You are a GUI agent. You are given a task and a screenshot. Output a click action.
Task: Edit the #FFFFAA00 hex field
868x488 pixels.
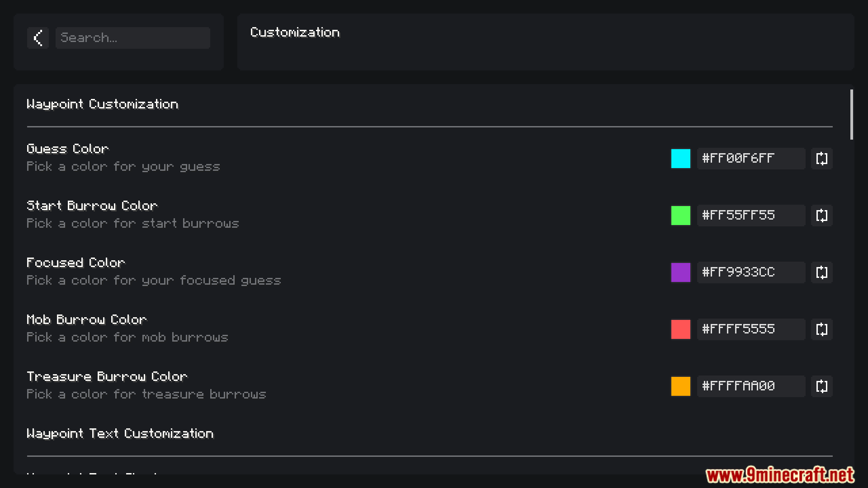tap(750, 386)
